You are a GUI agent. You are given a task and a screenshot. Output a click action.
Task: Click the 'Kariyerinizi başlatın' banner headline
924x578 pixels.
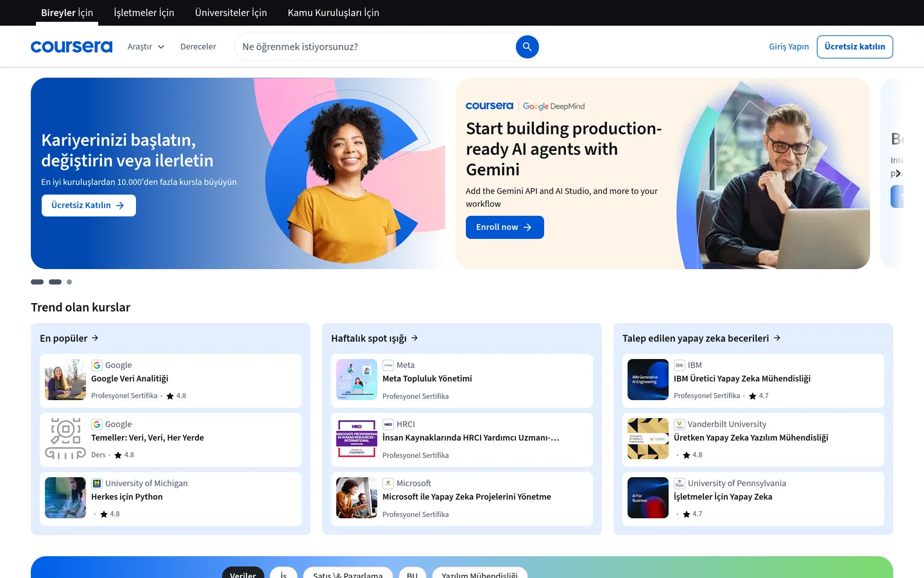(x=127, y=150)
